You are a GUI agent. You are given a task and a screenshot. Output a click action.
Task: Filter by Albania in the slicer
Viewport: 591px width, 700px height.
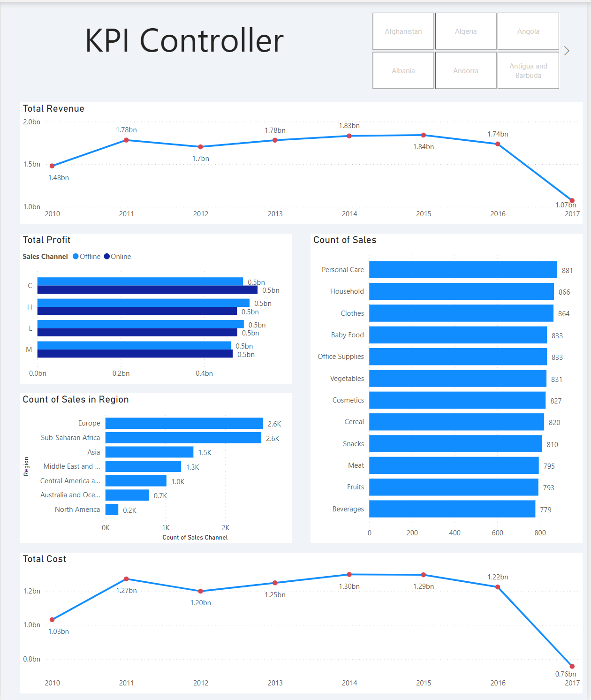(403, 70)
